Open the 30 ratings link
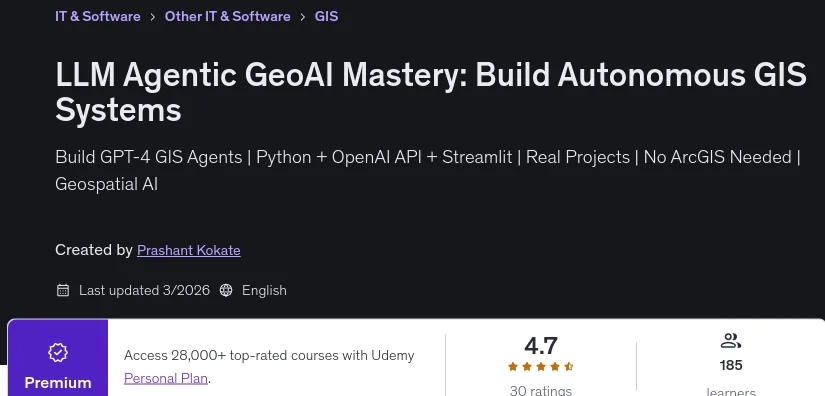825x396 pixels. [x=540, y=391]
